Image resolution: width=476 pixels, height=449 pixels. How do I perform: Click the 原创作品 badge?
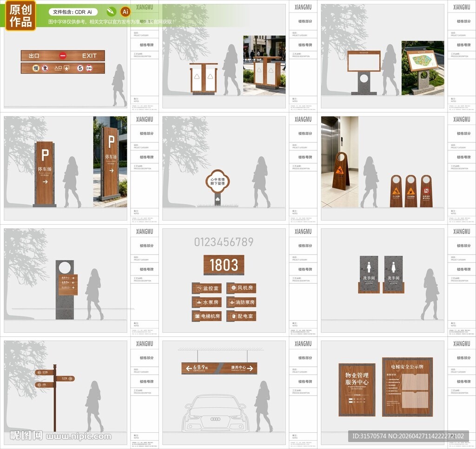click(x=20, y=15)
